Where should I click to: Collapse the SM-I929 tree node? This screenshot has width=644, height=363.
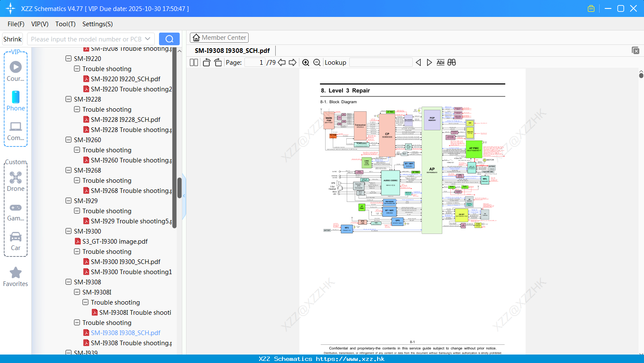(69, 201)
